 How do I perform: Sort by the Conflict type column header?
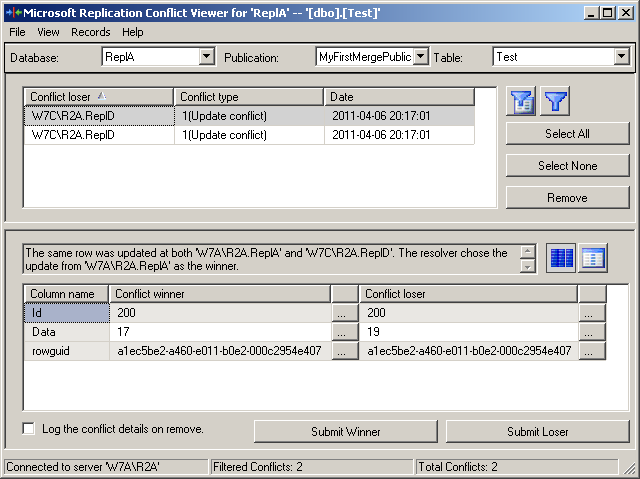pyautogui.click(x=249, y=97)
